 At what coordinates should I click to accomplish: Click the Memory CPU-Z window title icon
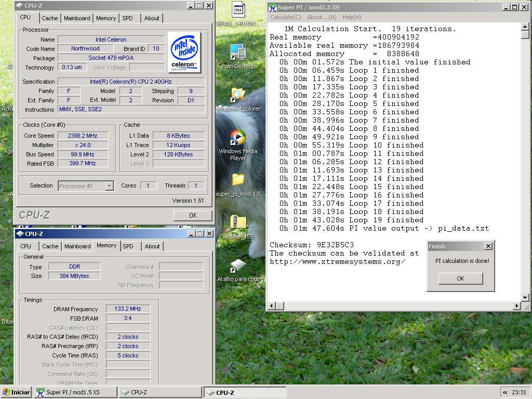tap(20, 234)
